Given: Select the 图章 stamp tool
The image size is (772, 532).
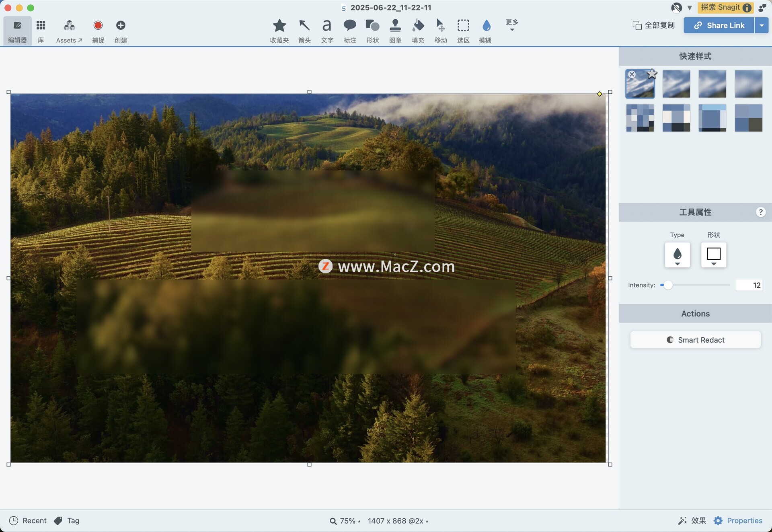Looking at the screenshot, I should point(395,31).
